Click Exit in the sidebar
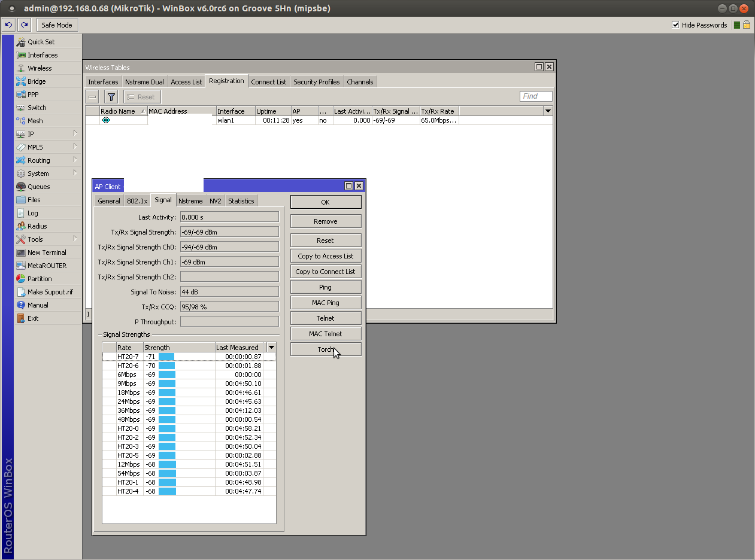 coord(32,318)
